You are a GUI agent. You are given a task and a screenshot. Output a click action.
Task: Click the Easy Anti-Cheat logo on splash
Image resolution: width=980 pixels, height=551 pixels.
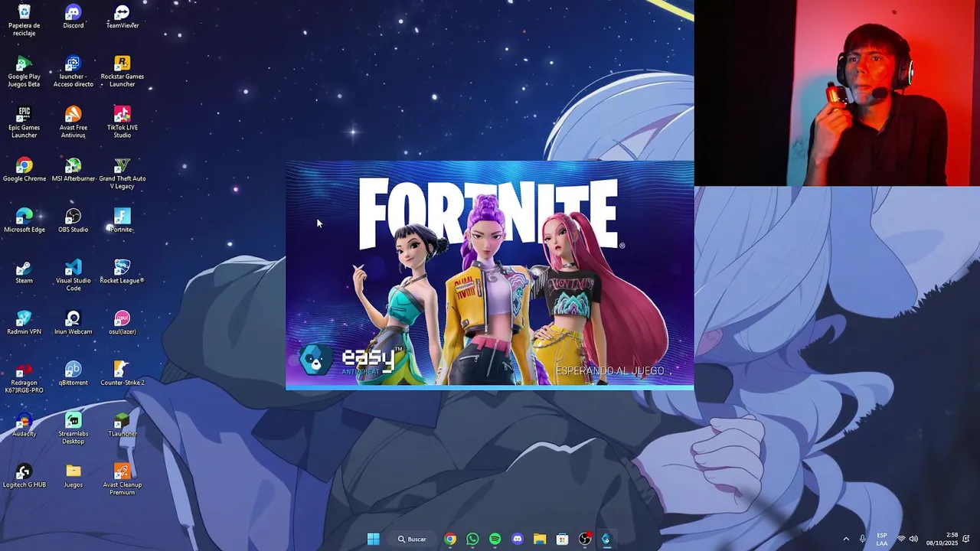point(351,360)
